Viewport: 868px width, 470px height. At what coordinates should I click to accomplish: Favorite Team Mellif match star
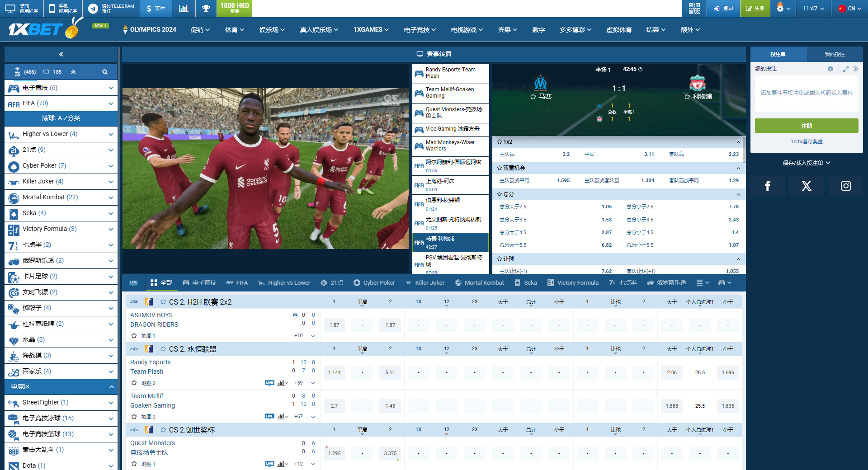134,417
